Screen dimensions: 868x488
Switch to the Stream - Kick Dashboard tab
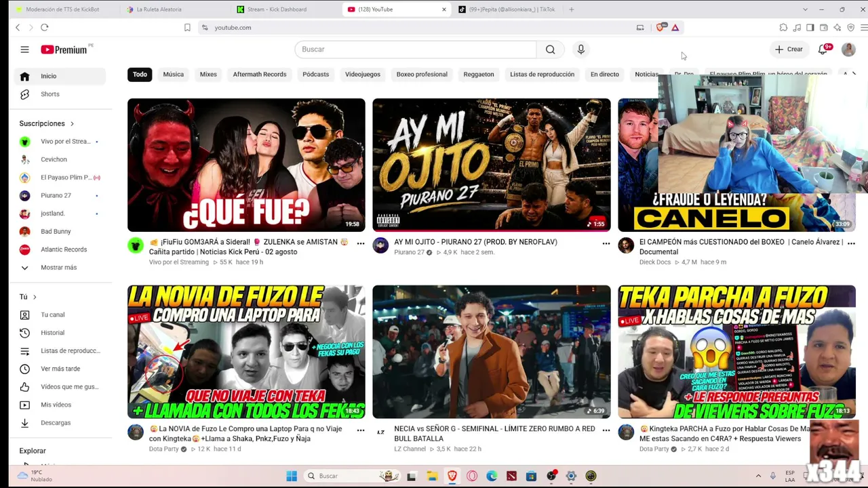click(x=285, y=9)
